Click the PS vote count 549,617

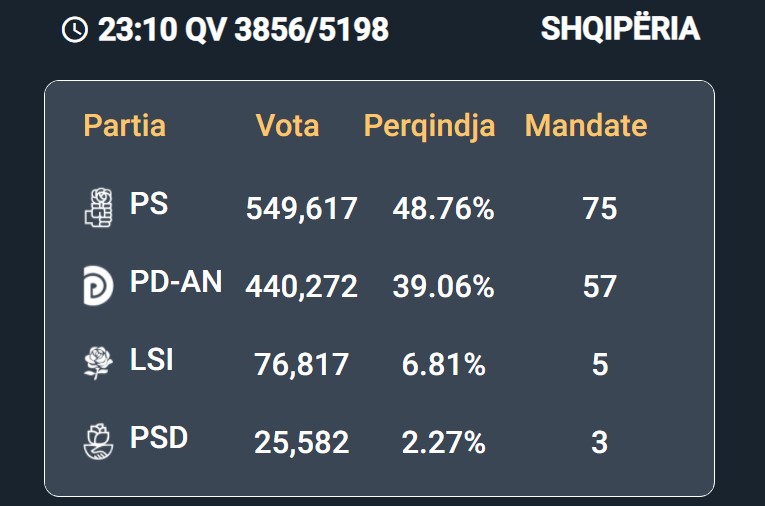pos(302,209)
